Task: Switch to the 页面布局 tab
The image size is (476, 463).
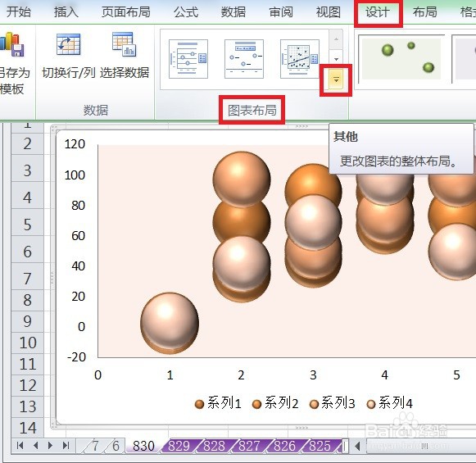Action: click(125, 12)
